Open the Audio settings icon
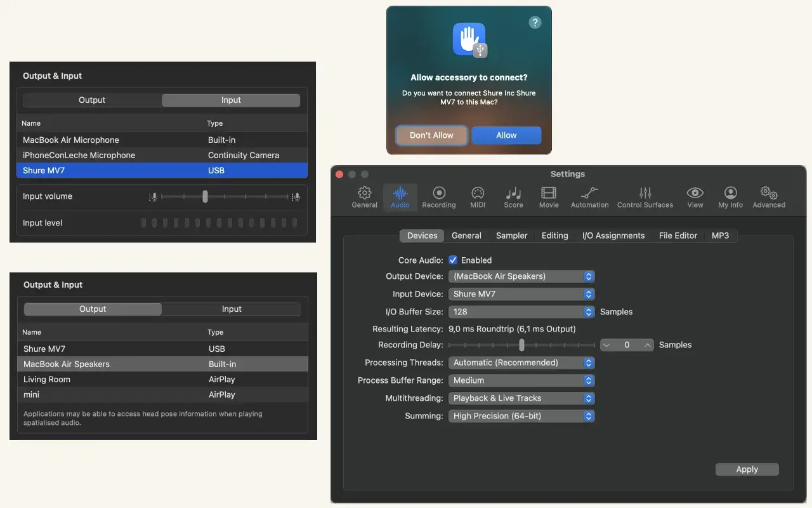 400,196
